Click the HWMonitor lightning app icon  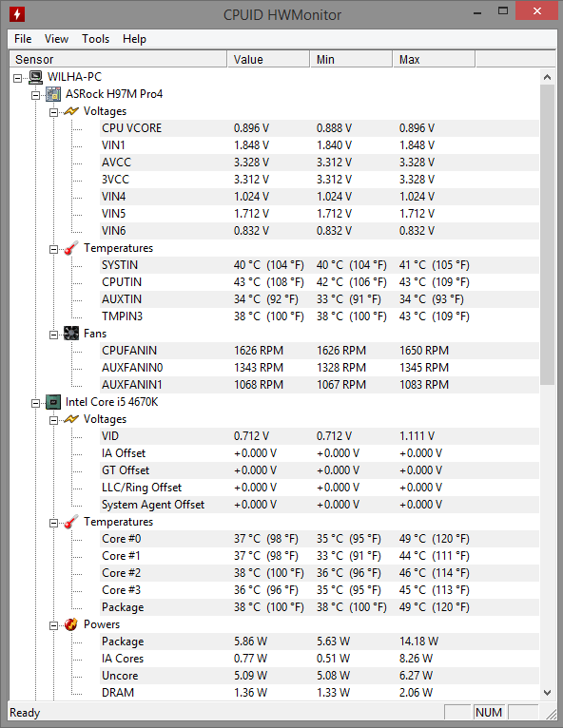click(17, 14)
